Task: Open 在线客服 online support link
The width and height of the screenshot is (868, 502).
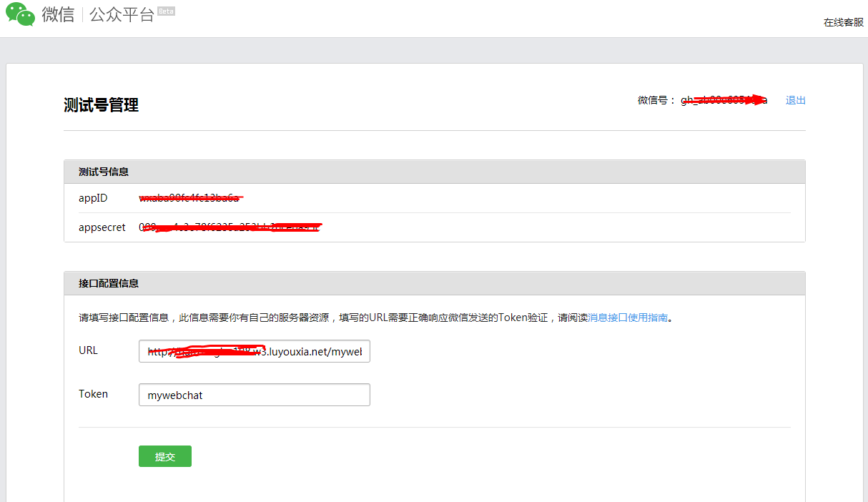Action: coord(844,22)
